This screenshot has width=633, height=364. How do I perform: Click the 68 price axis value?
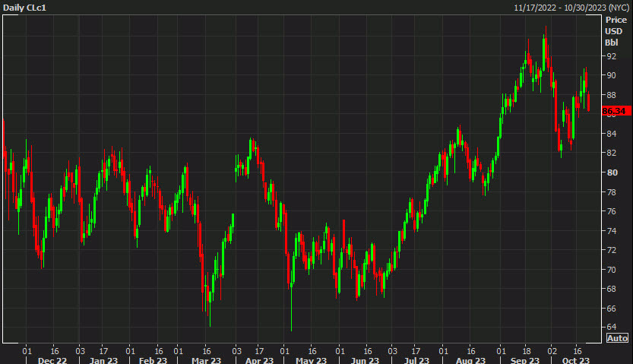tap(612, 289)
